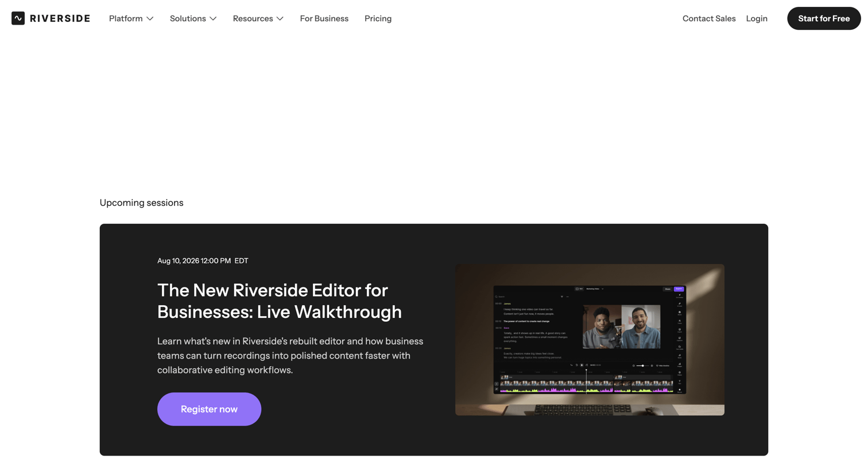Screen dimensions: 868x467
Task: Expand the Solutions chevron arrow
Action: click(x=213, y=19)
